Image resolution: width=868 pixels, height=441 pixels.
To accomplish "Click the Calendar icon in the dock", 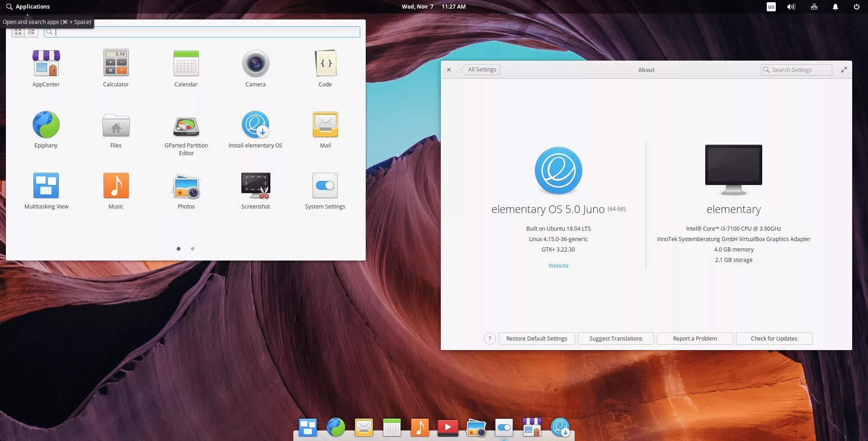I will 392,427.
